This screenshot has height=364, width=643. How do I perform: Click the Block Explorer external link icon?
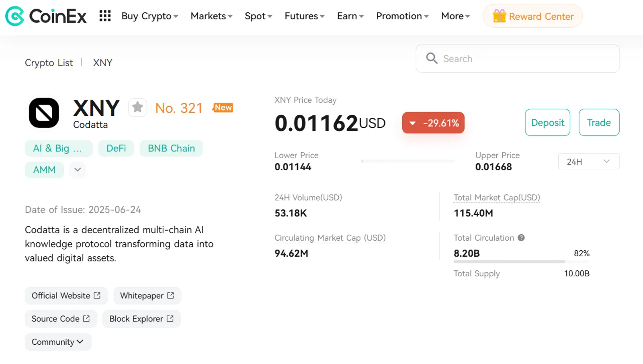click(x=170, y=319)
